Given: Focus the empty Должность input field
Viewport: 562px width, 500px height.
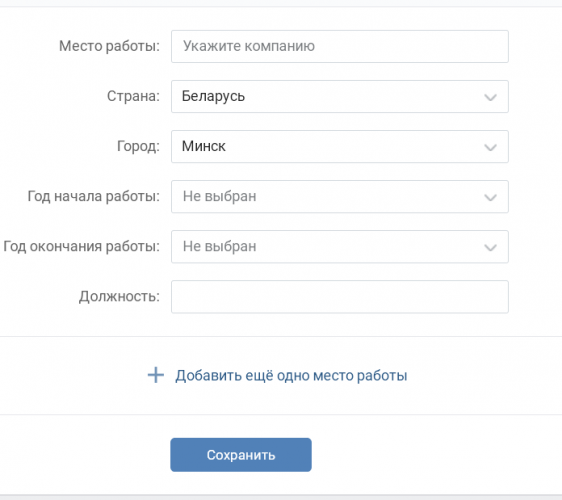Looking at the screenshot, I should (x=340, y=297).
